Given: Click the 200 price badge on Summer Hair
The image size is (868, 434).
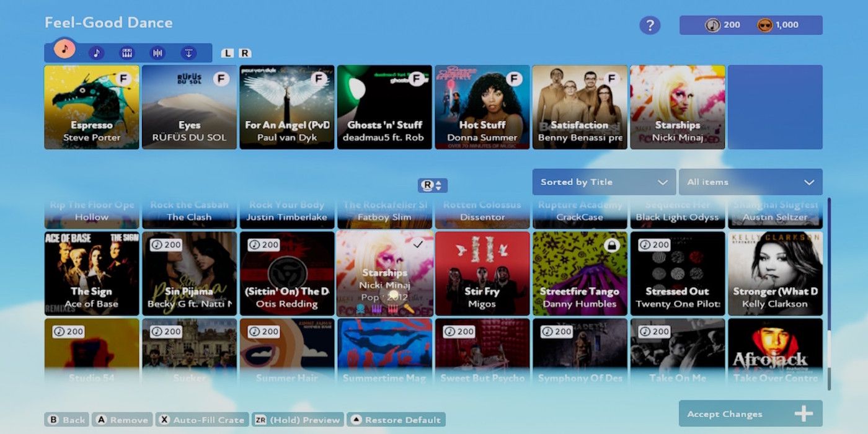Looking at the screenshot, I should point(264,332).
